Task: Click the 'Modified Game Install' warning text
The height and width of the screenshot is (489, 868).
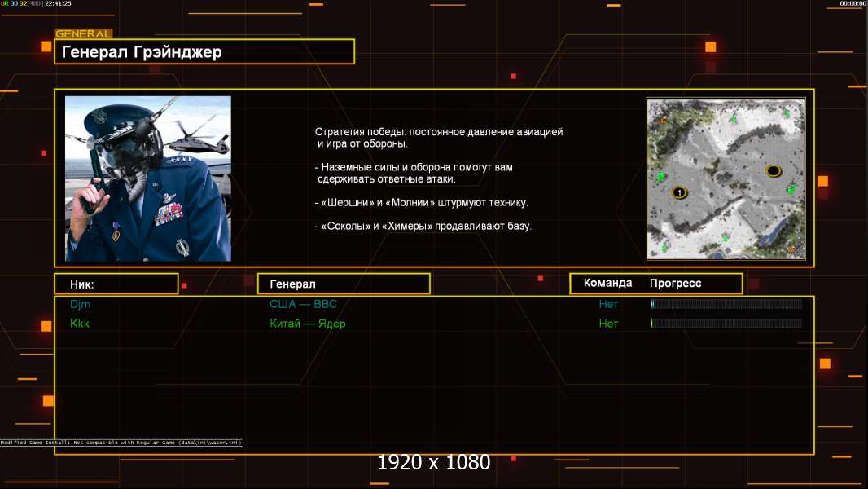Action: click(121, 443)
